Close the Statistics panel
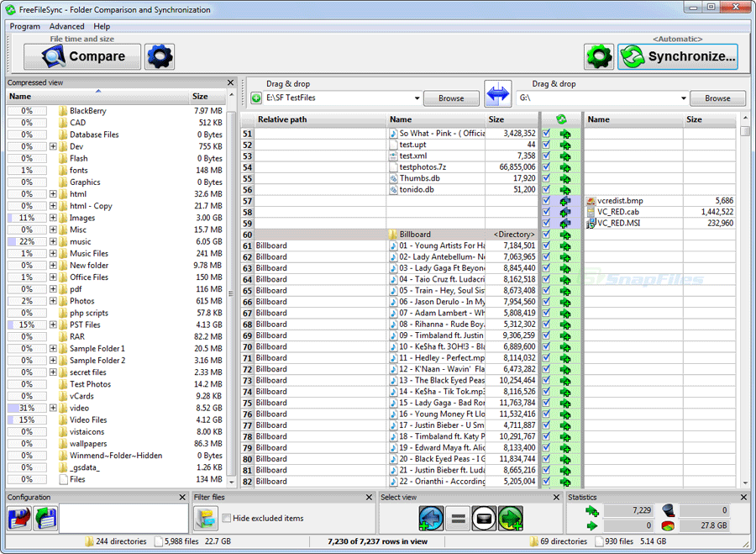Viewport: 756px width, 554px height. 743,497
